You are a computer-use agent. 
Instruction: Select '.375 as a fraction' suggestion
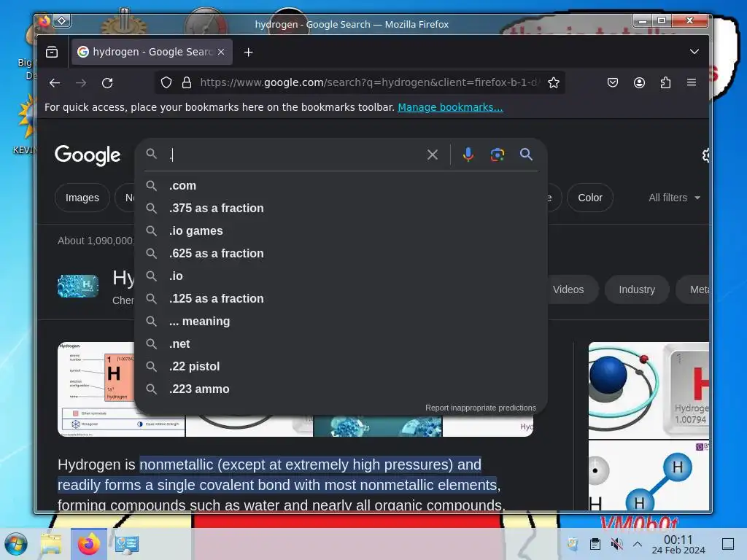click(x=341, y=208)
